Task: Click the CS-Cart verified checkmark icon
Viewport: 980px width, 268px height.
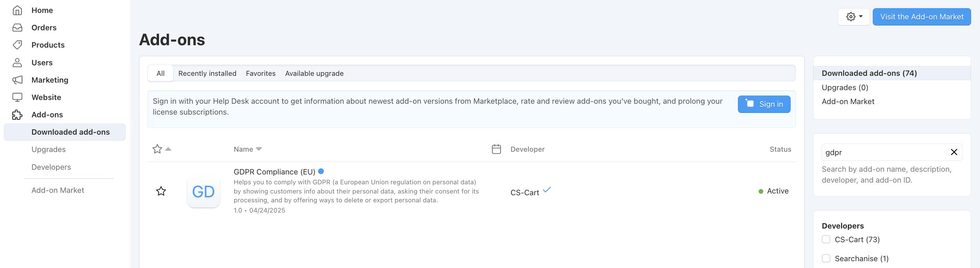Action: pos(547,190)
